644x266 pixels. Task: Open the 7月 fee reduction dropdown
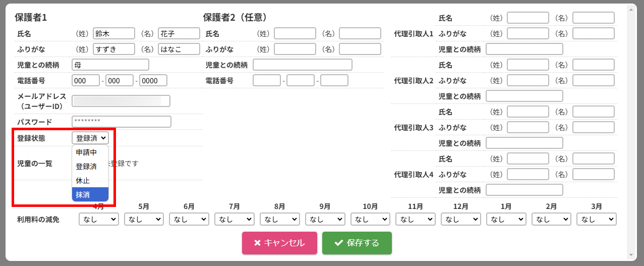click(x=235, y=220)
